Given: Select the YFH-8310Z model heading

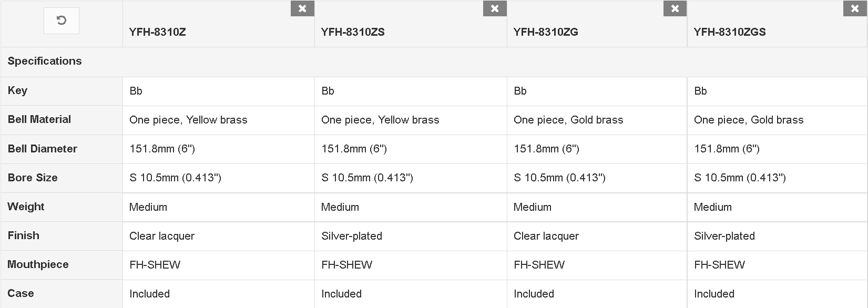Looking at the screenshot, I should coord(158,32).
